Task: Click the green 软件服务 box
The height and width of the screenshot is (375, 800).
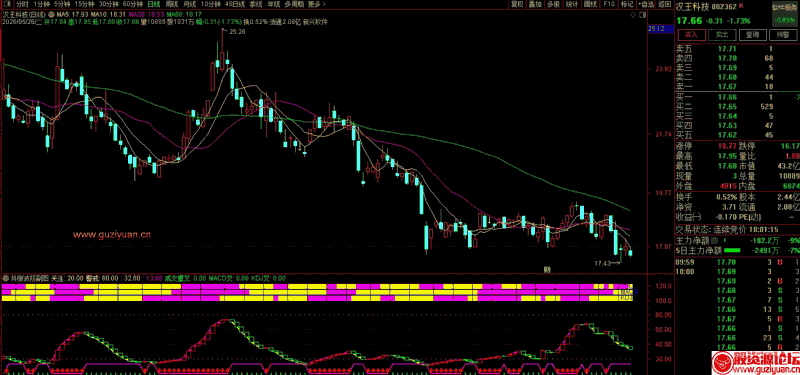Action: 785,14
